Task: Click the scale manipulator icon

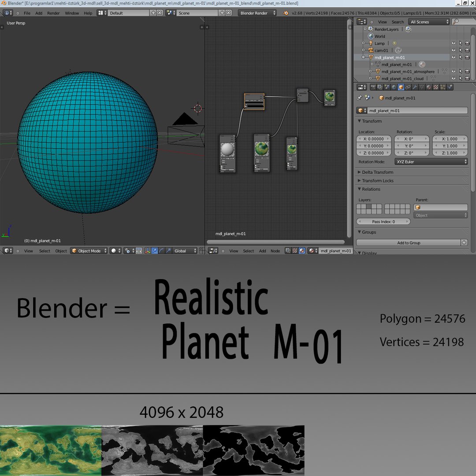Action: [x=168, y=251]
